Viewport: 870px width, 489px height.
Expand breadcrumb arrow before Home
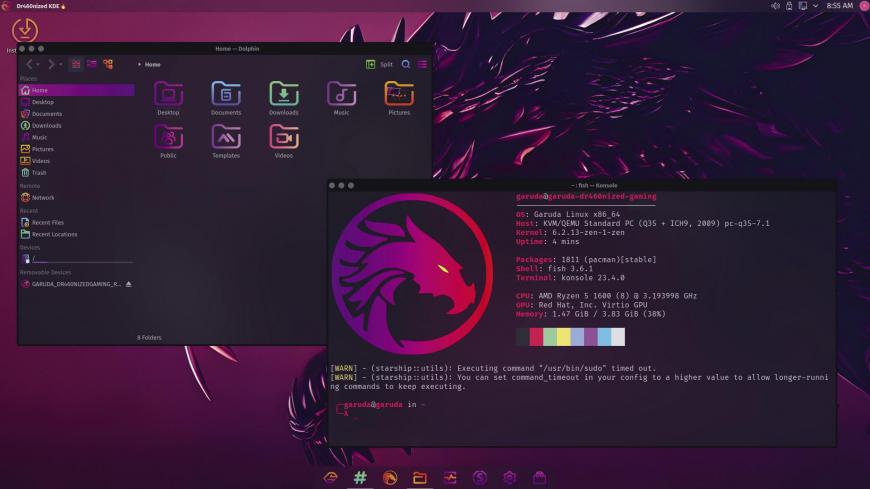[139, 64]
